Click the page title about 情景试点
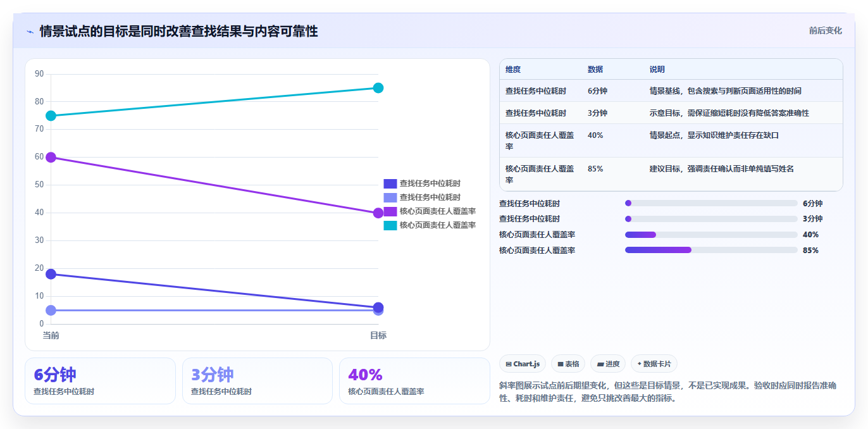This screenshot has width=868, height=429. click(178, 32)
